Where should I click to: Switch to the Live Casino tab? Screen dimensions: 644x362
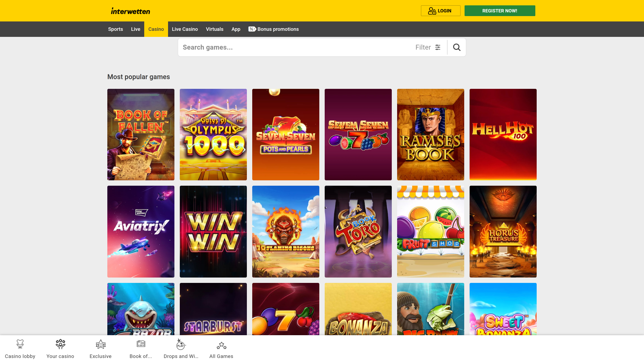pyautogui.click(x=185, y=29)
